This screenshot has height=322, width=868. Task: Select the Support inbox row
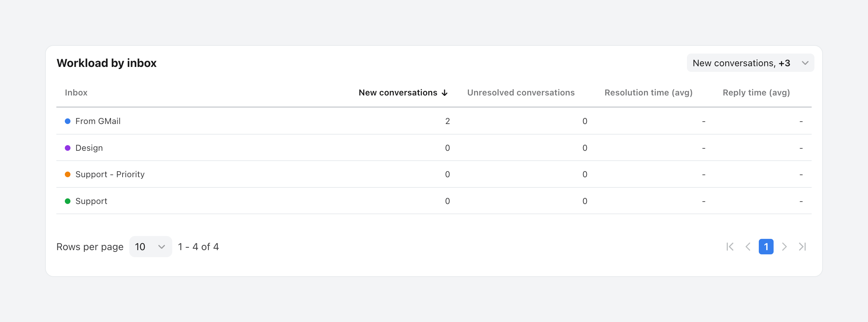pos(91,201)
